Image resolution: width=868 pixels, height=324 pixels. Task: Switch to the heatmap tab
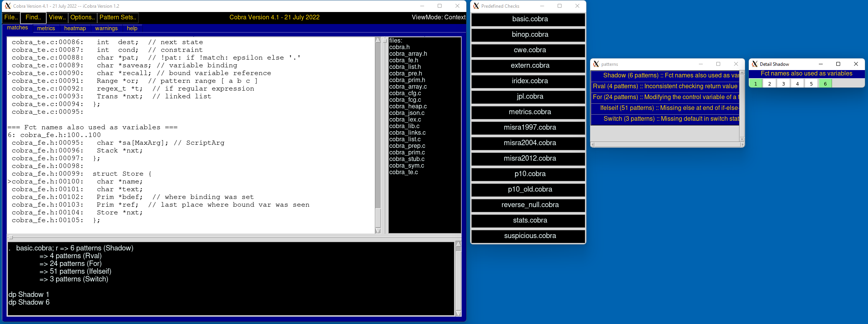75,28
